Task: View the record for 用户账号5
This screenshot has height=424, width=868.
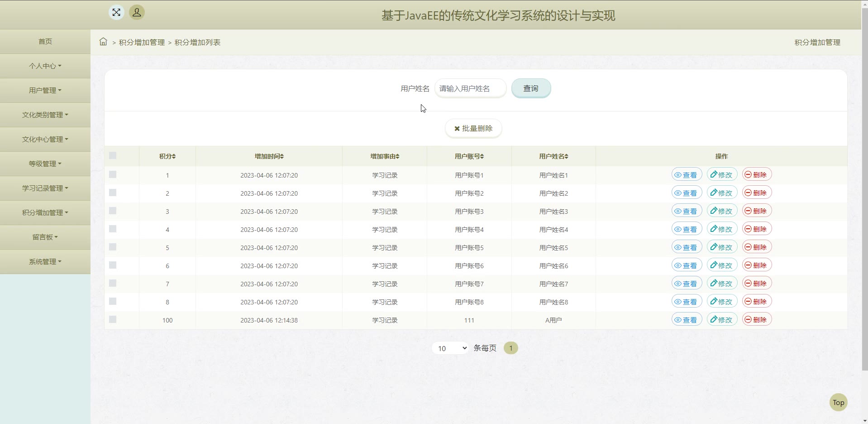Action: point(687,247)
